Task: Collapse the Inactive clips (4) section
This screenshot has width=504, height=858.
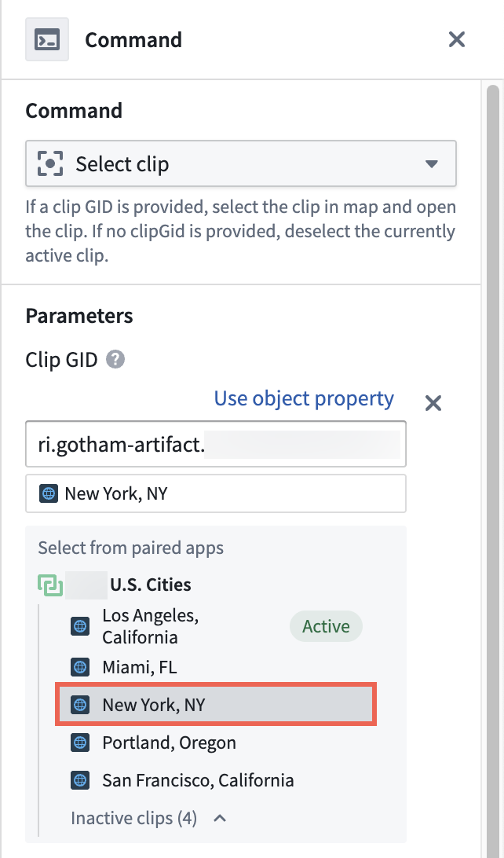Action: click(x=217, y=818)
